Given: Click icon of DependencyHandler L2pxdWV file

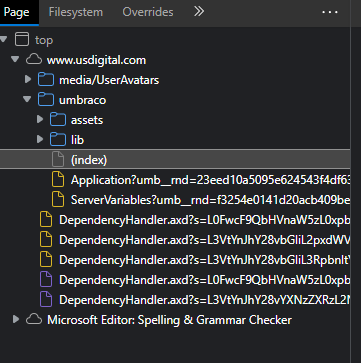Looking at the screenshot, I should (46, 240).
